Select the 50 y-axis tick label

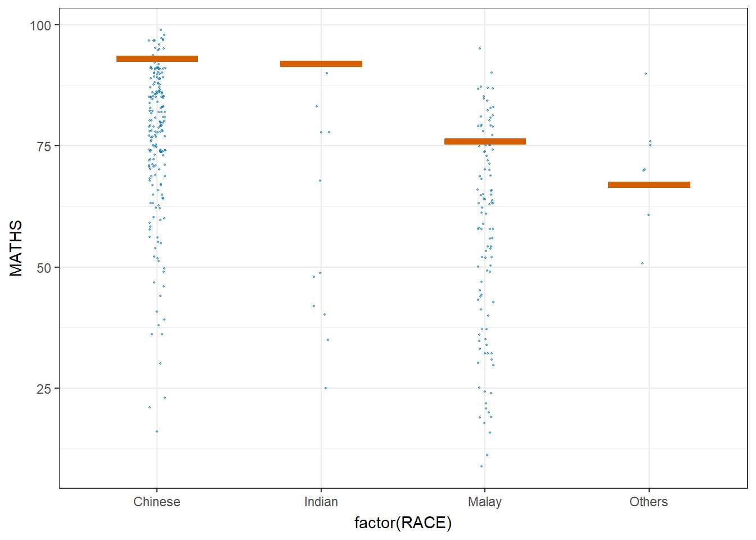pyautogui.click(x=44, y=268)
